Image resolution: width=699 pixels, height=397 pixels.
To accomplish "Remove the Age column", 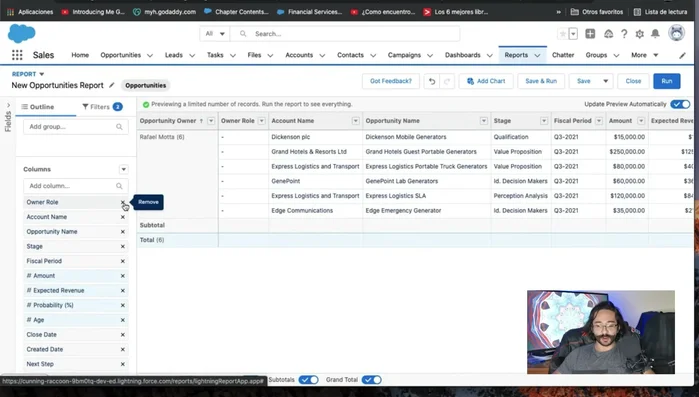I will [x=123, y=320].
